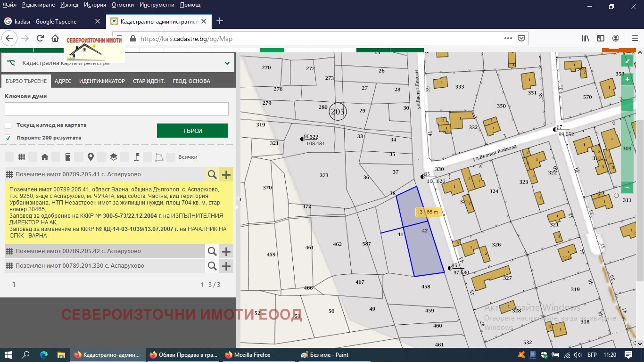The image size is (644, 362).
Task: Enable "Текущ изглед на картата" checkbox
Action: (x=8, y=125)
